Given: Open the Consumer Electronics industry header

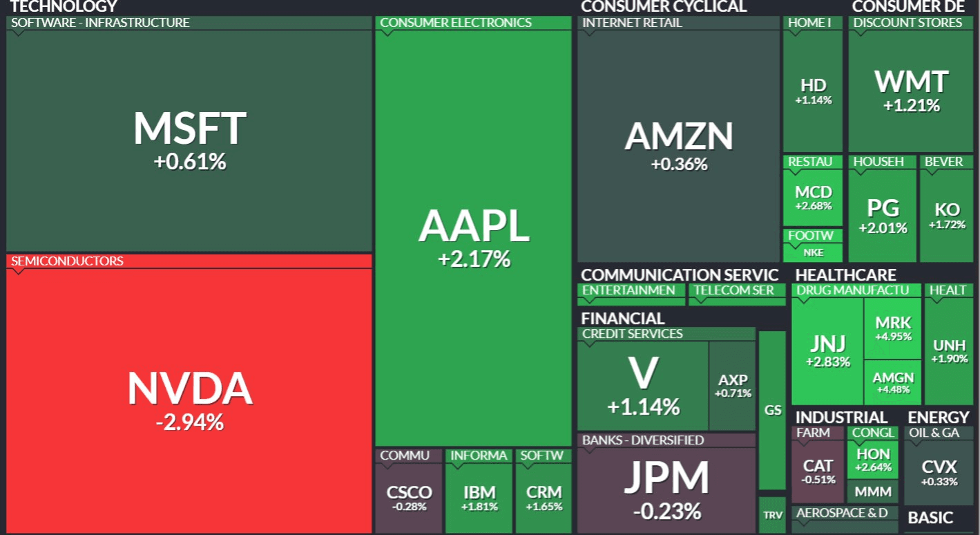Looking at the screenshot, I should (456, 23).
